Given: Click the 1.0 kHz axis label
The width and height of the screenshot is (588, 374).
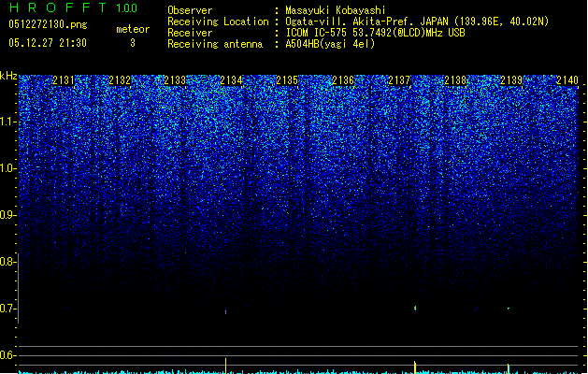Looking at the screenshot, I should point(7,168).
